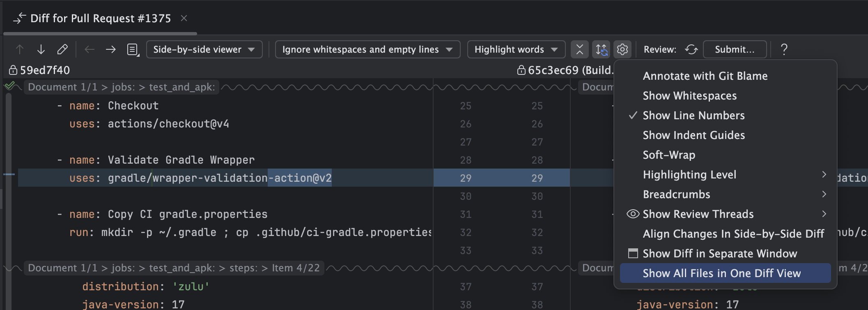
Task: Toggle collapse unchanged fragments icon
Action: point(579,50)
